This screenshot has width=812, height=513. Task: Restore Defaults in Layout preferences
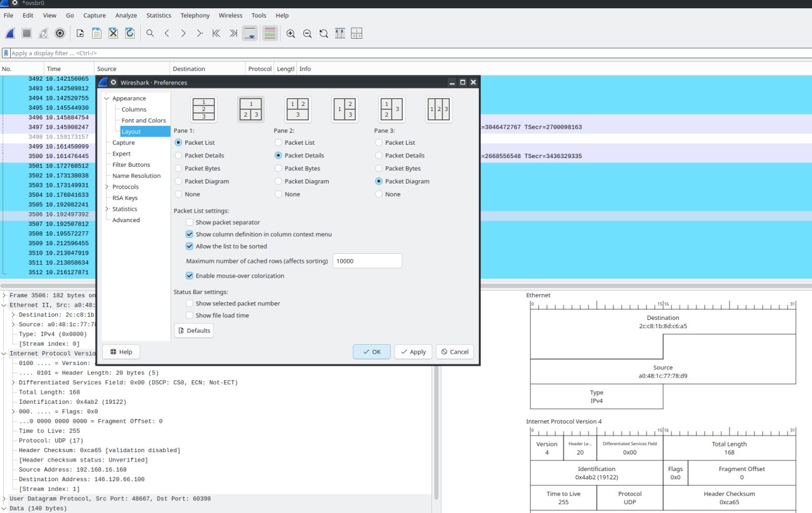point(194,331)
